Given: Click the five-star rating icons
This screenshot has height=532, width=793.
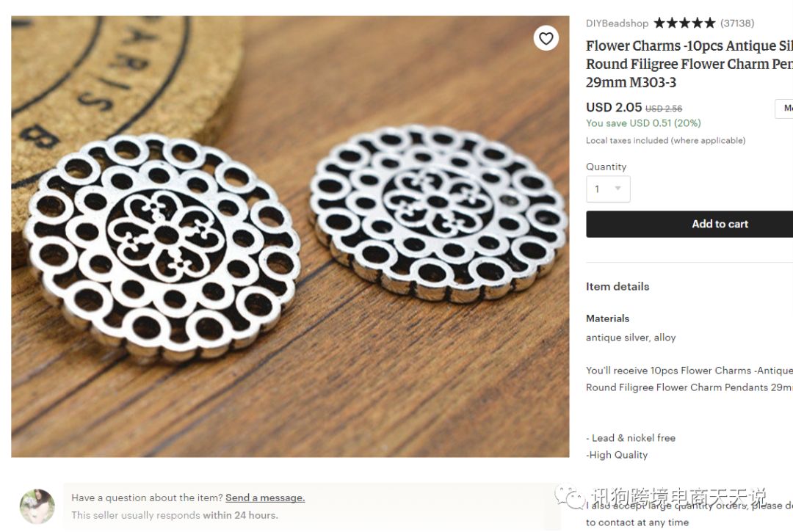Looking at the screenshot, I should click(684, 23).
